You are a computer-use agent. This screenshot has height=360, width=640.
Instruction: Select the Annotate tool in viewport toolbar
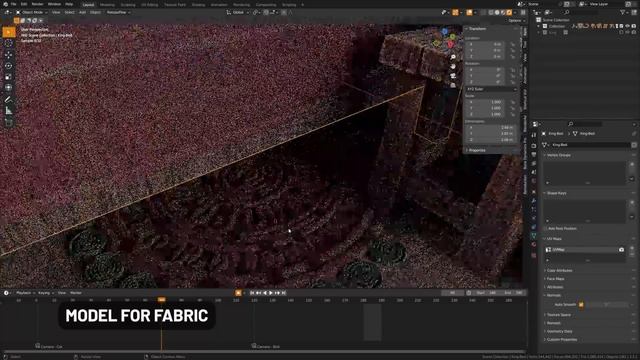click(9, 100)
